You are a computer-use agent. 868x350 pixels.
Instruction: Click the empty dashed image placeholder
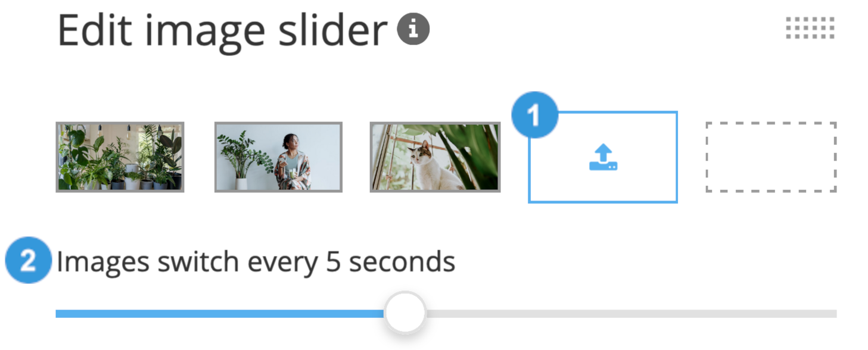click(x=771, y=157)
